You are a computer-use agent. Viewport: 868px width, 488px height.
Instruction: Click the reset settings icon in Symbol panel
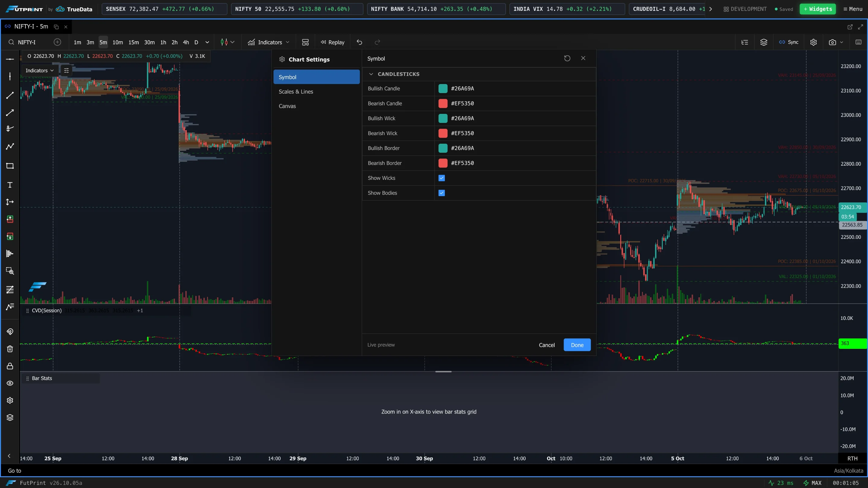[567, 58]
